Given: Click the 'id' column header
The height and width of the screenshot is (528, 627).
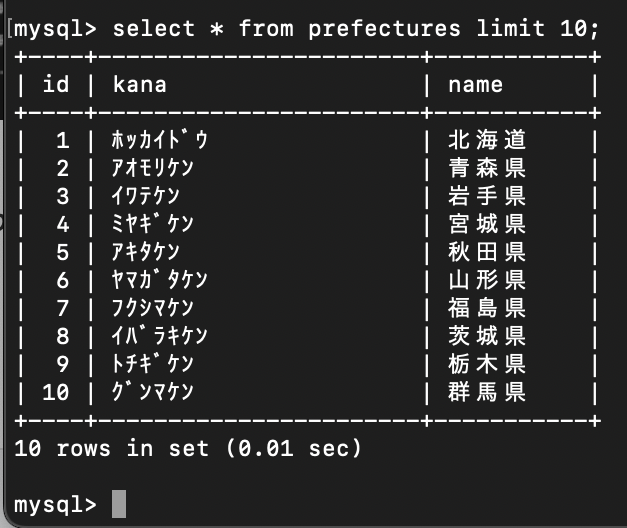Looking at the screenshot, I should (x=56, y=84).
